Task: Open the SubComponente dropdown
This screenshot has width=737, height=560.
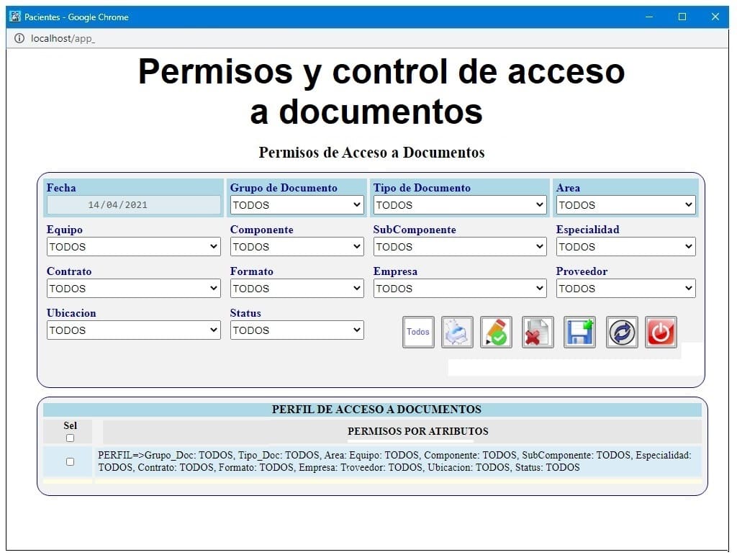Action: (x=460, y=247)
